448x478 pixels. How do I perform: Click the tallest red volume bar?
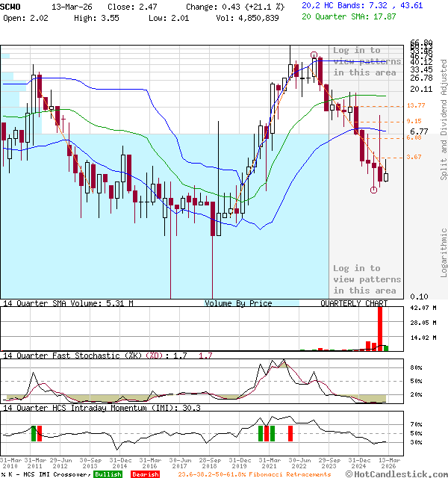pos(379,327)
